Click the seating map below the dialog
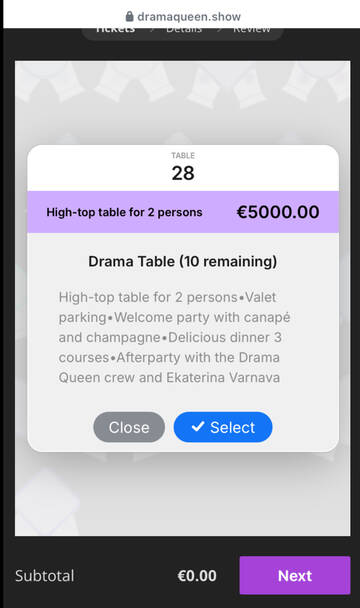The image size is (360, 608). tap(183, 494)
